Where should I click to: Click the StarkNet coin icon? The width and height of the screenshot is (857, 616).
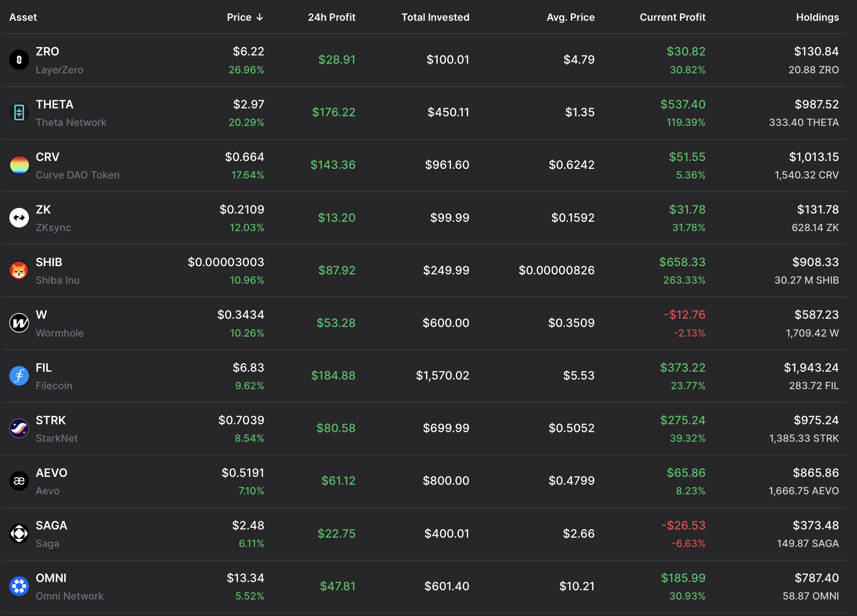19,428
